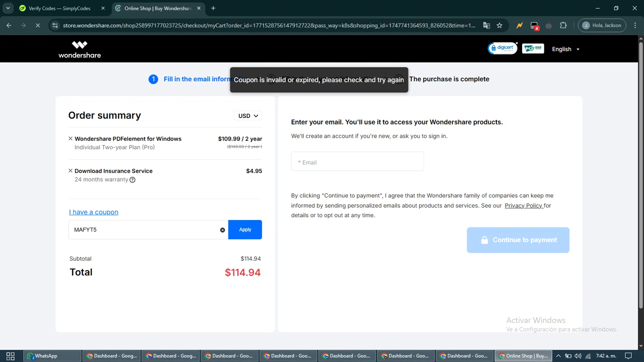Open a new browser tab
This screenshot has width=644, height=362.
213,8
